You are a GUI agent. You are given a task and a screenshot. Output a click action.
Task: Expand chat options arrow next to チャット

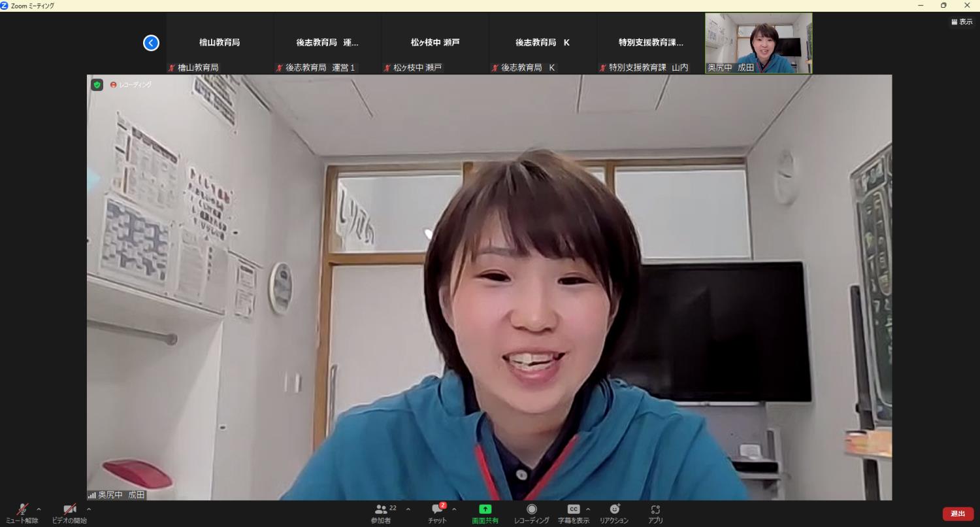(x=454, y=509)
